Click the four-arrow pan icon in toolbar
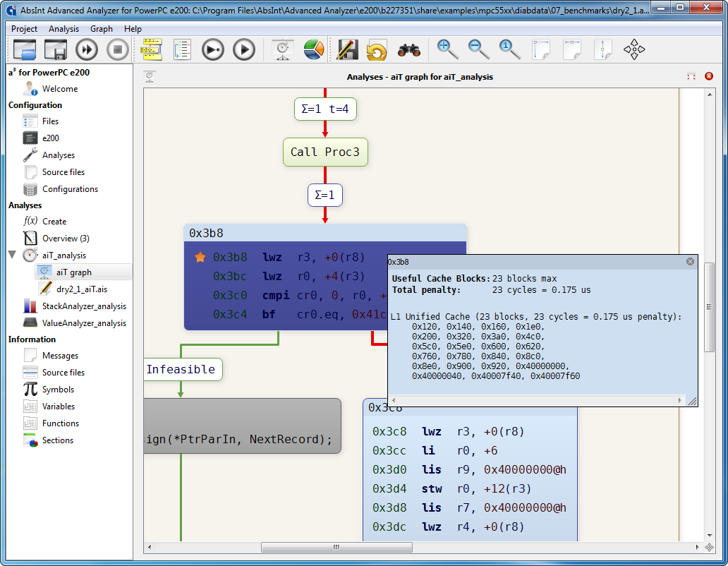 point(634,49)
